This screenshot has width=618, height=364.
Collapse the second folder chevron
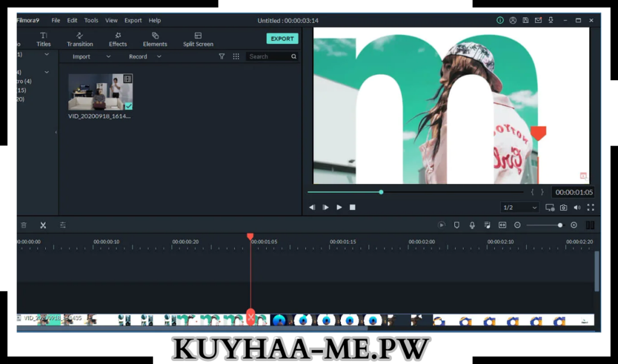[x=46, y=72]
